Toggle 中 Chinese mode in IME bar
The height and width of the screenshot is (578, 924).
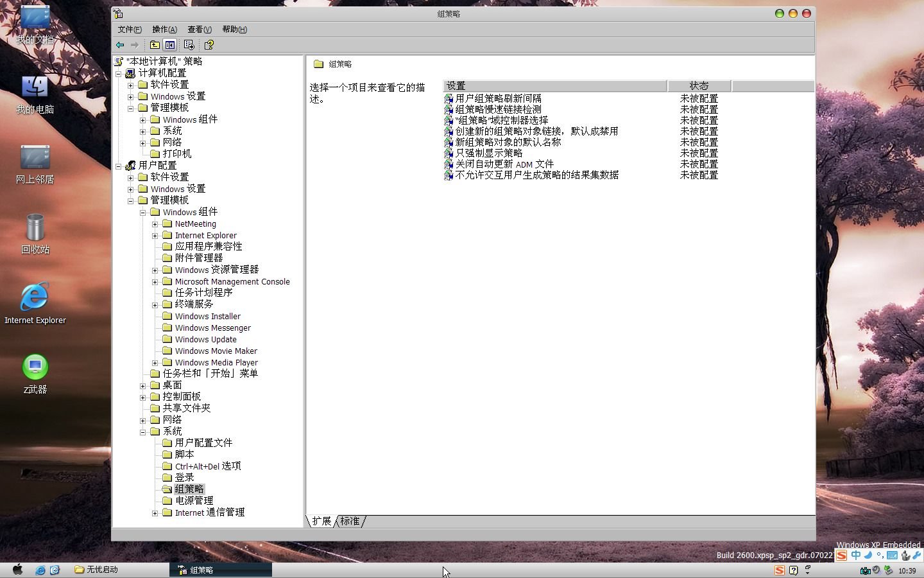click(x=855, y=556)
